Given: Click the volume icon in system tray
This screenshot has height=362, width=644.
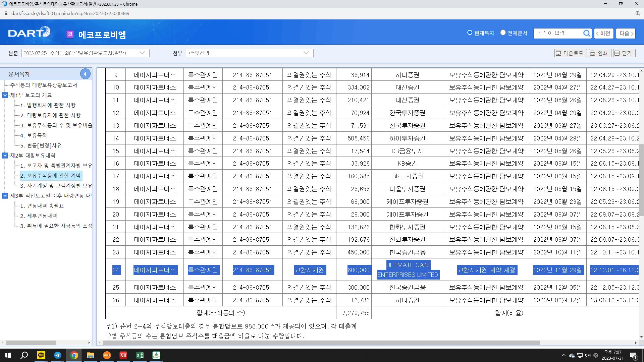Looking at the screenshot, I should tap(588, 355).
